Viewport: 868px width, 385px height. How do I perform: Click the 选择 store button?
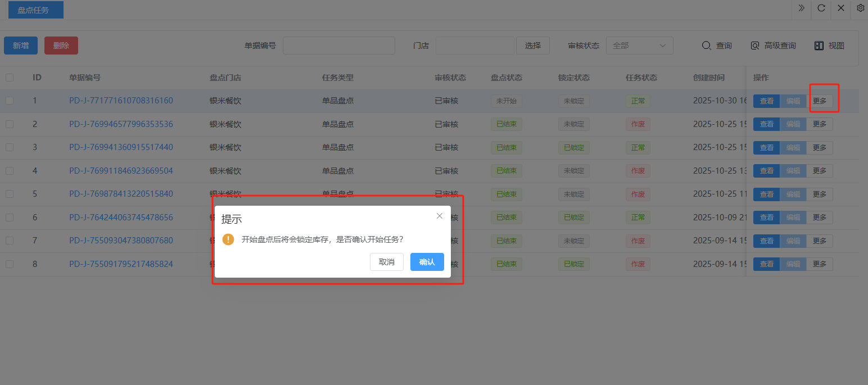pos(532,46)
